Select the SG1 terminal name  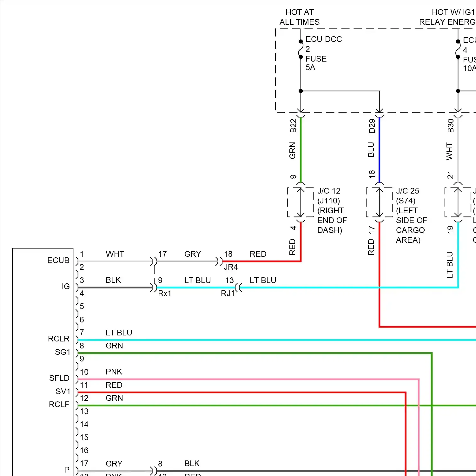coord(62,352)
